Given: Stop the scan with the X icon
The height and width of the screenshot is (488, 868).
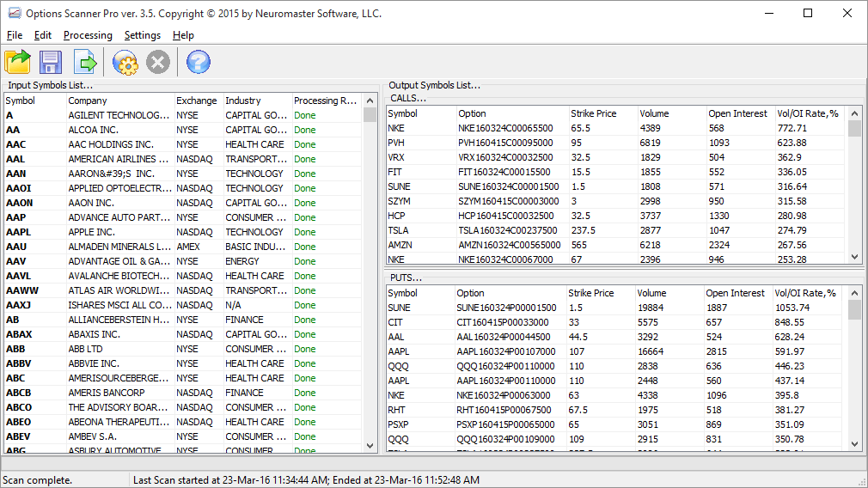Looking at the screenshot, I should 158,62.
